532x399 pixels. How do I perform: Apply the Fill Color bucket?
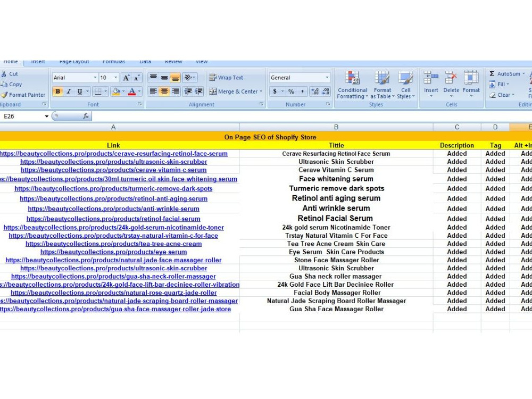(x=116, y=92)
